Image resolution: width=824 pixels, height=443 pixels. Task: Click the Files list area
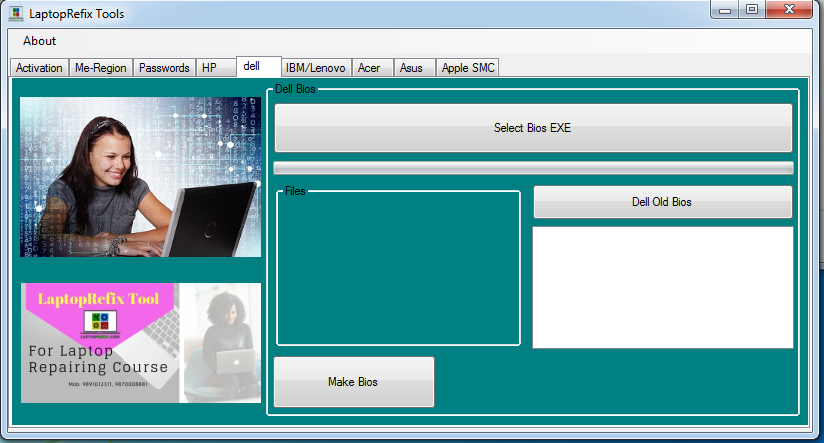click(x=398, y=269)
